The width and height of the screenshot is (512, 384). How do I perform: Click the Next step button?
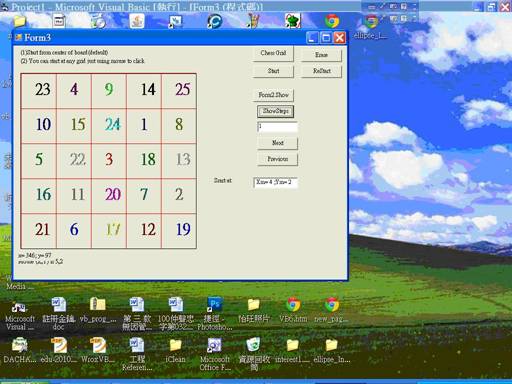(277, 143)
